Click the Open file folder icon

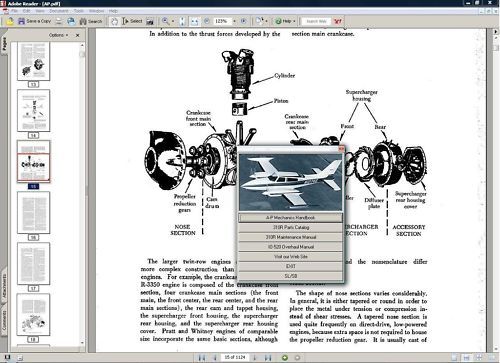10,22
